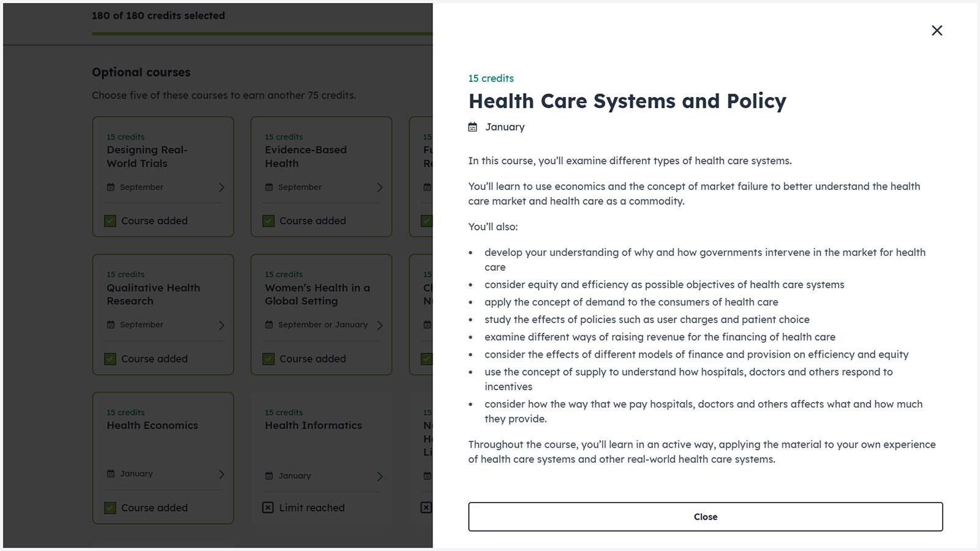Screen dimensions: 980x551
Task: Click calendar icon on Women's Health card
Action: [x=269, y=325]
